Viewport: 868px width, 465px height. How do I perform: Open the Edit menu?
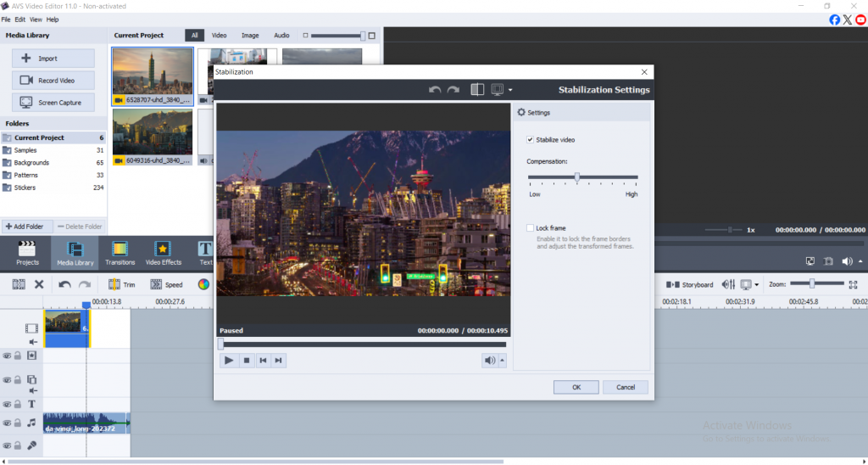19,19
